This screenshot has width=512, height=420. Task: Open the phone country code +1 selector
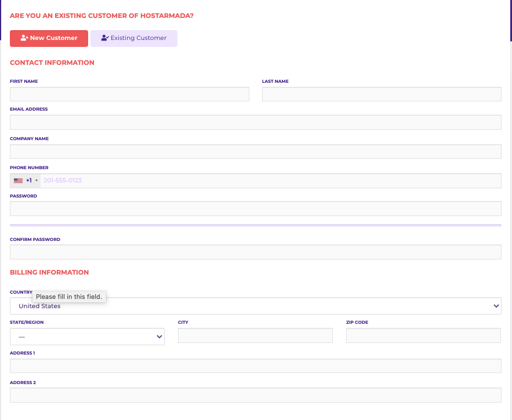26,181
